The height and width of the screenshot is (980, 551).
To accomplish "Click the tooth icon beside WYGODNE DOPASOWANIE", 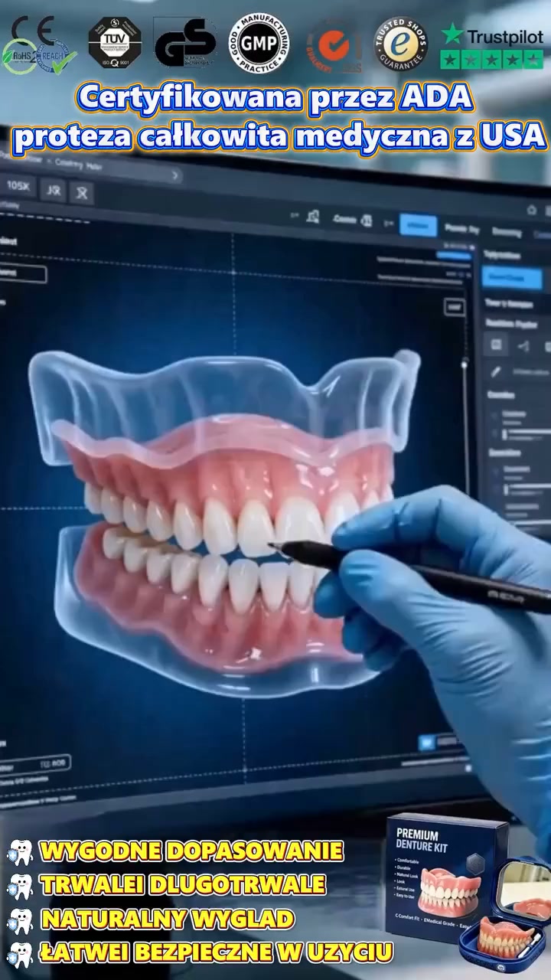I will (21, 851).
